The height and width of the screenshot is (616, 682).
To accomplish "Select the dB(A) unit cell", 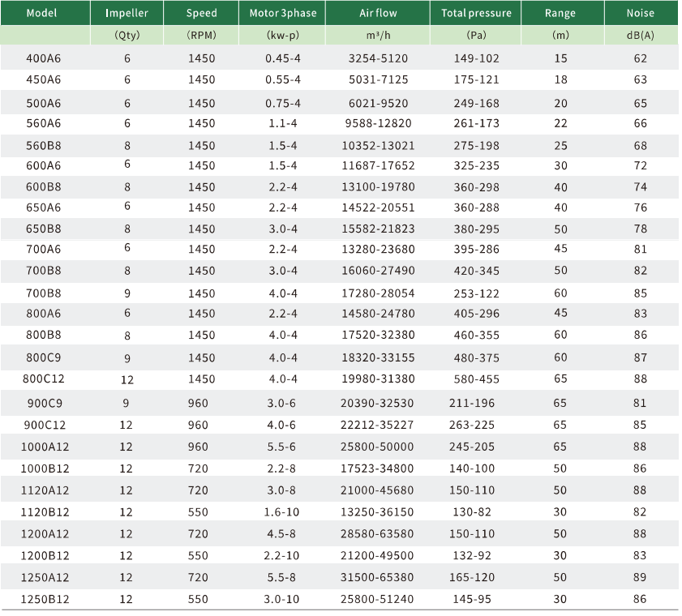I will [641, 35].
